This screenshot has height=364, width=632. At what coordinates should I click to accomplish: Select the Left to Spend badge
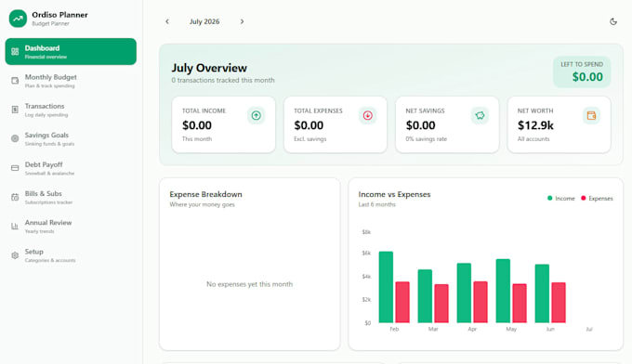click(x=582, y=72)
